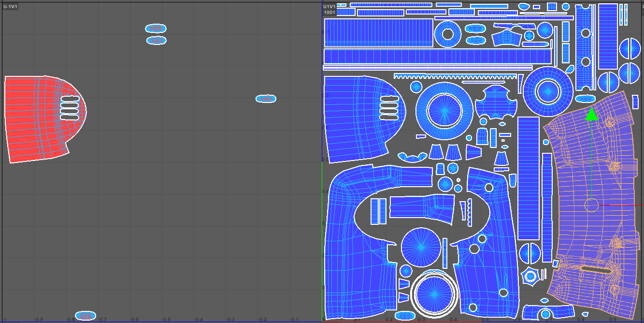Click the U-1V1 tile label
The height and width of the screenshot is (323, 644).
point(10,7)
